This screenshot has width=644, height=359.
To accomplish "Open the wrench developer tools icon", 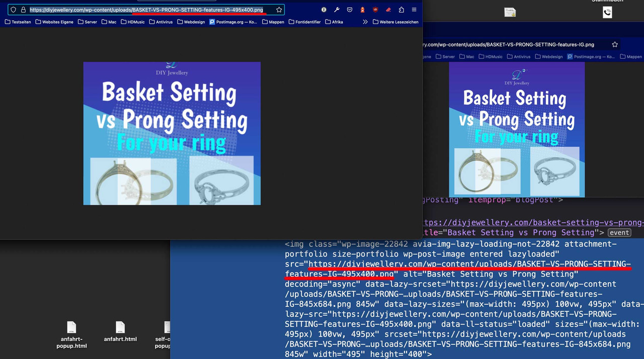I will coord(337,10).
